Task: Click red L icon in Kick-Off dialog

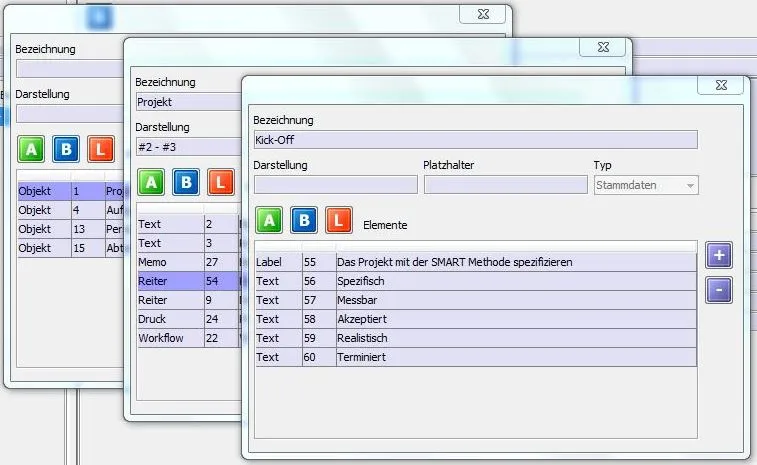Action: [339, 220]
